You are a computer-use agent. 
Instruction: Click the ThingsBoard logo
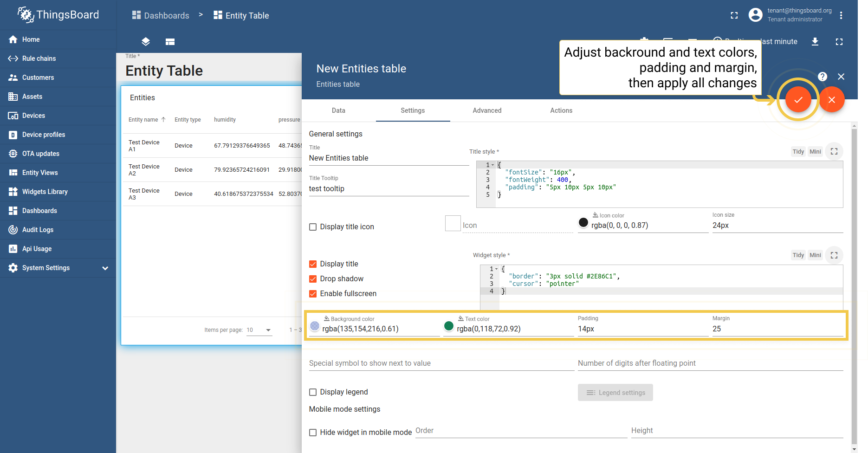(58, 15)
